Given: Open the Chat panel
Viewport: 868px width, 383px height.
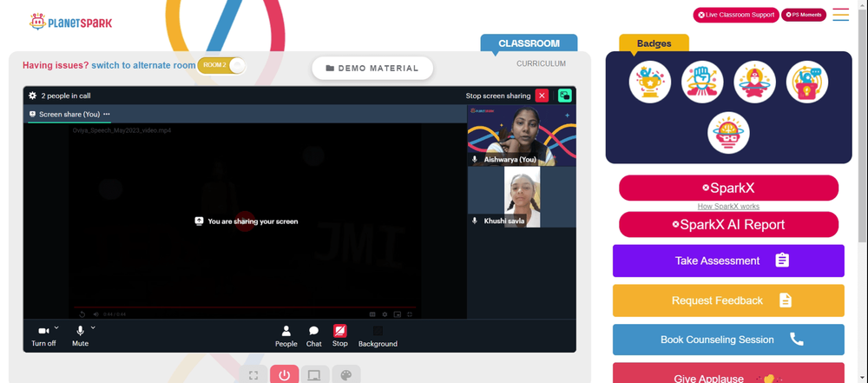Looking at the screenshot, I should click(x=314, y=336).
